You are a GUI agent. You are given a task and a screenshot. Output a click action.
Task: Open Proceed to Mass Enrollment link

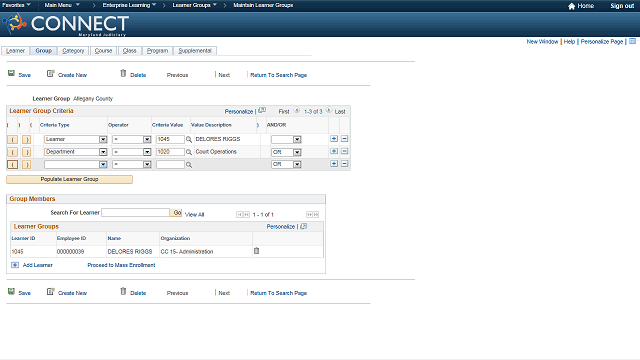point(121,265)
